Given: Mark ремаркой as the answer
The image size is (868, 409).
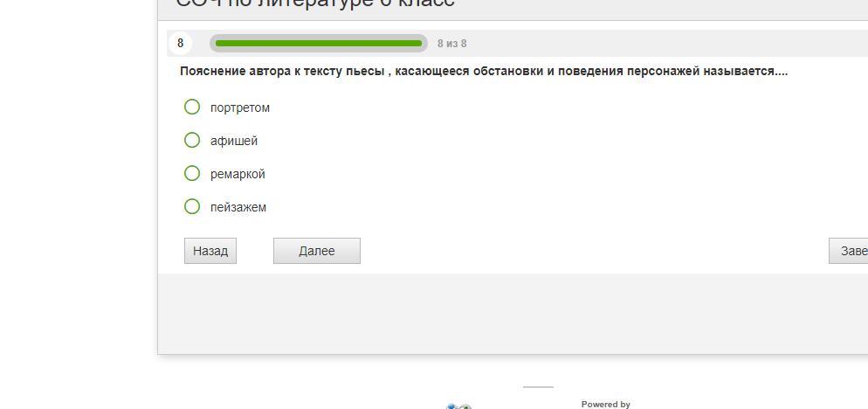Looking at the screenshot, I should pyautogui.click(x=192, y=173).
